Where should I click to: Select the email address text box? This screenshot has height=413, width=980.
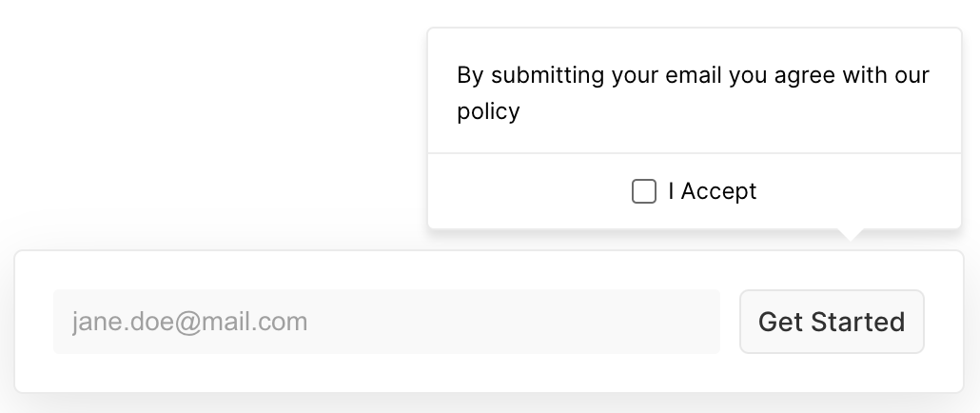point(386,322)
